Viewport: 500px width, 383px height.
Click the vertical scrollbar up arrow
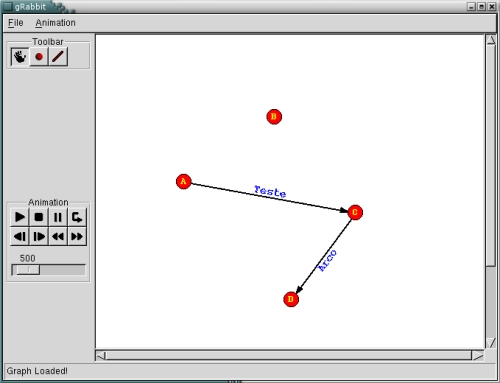(491, 40)
